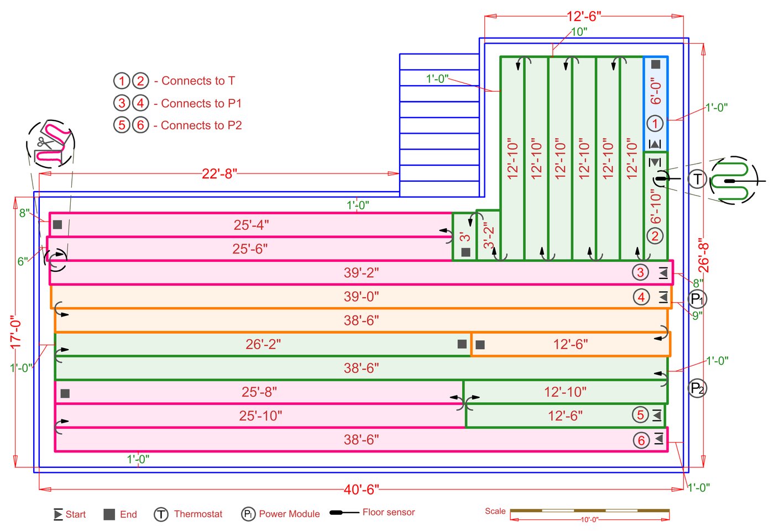Image resolution: width=774 pixels, height=532 pixels.
Task: Select circled number 6 on the bottom 38'-6" strip
Action: [641, 440]
